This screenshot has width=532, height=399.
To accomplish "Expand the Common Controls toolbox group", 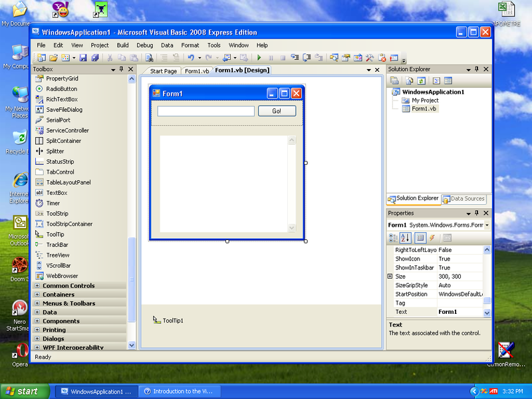I will click(38, 286).
